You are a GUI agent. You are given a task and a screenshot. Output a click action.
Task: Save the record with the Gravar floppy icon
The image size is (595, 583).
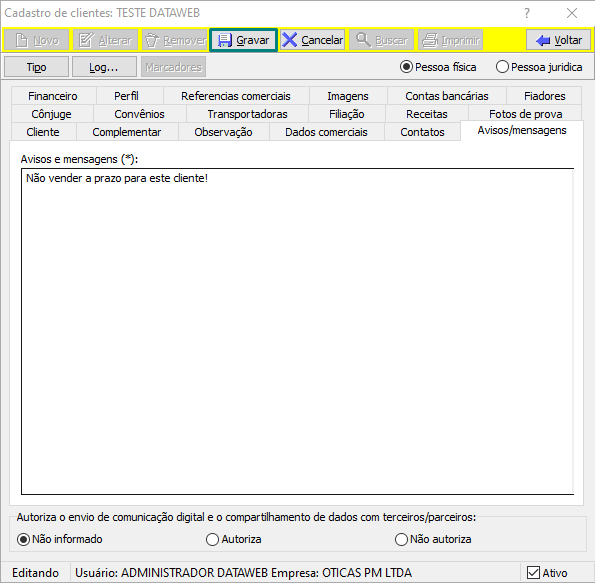tap(225, 40)
